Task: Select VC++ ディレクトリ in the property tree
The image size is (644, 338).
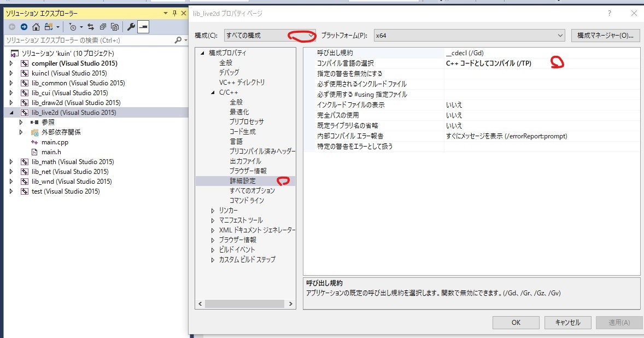Action: tap(242, 82)
